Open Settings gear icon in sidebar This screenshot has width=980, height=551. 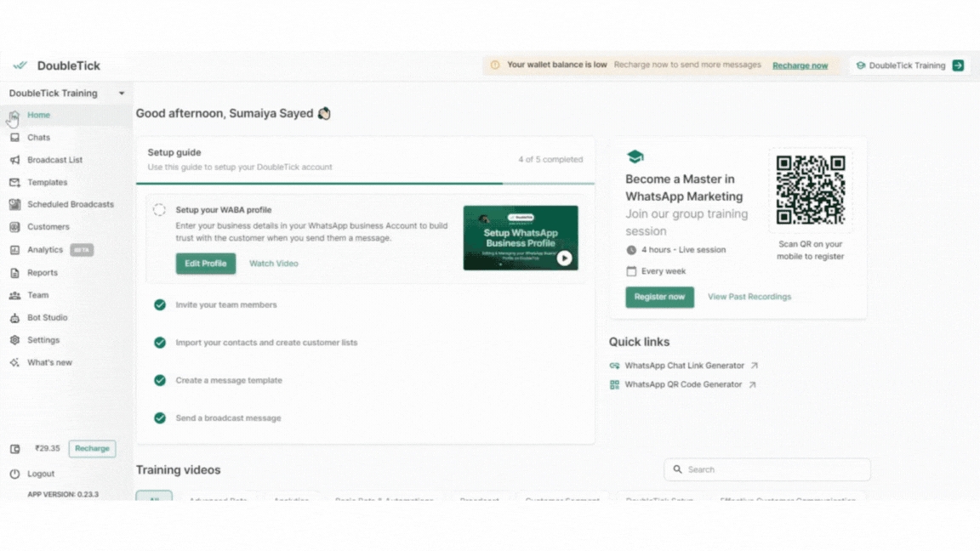pos(14,340)
